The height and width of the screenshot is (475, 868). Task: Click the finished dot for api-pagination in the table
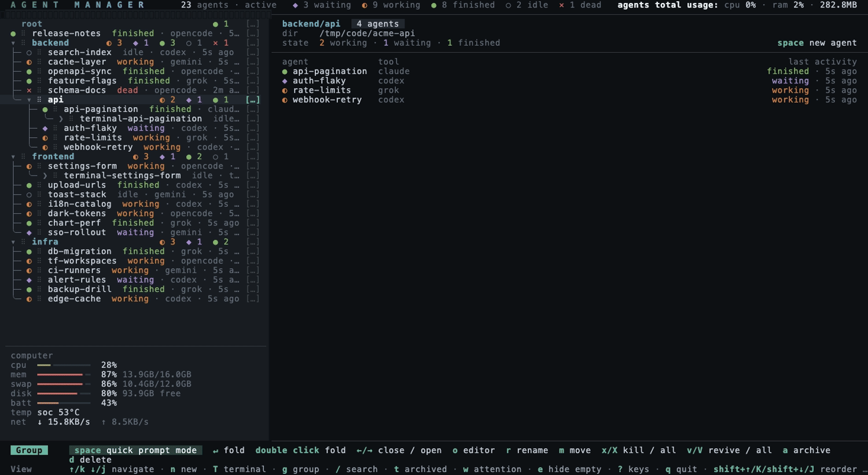click(x=285, y=71)
